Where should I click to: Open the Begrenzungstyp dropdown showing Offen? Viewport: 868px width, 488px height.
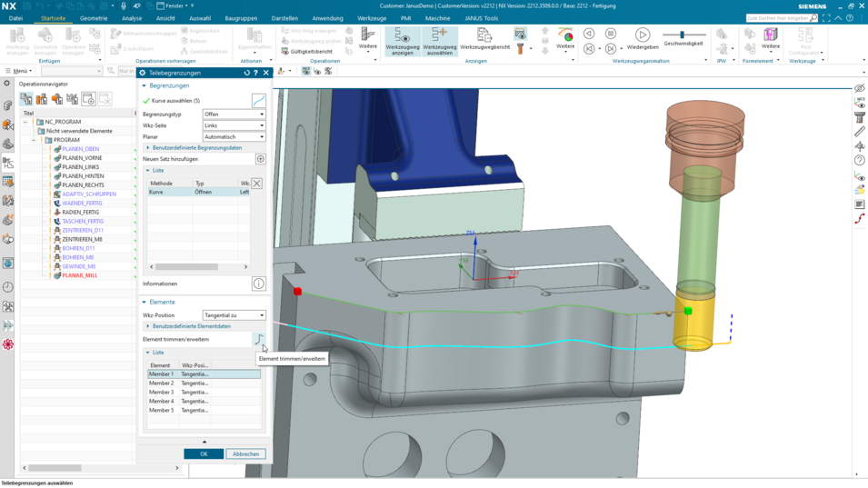pyautogui.click(x=234, y=114)
